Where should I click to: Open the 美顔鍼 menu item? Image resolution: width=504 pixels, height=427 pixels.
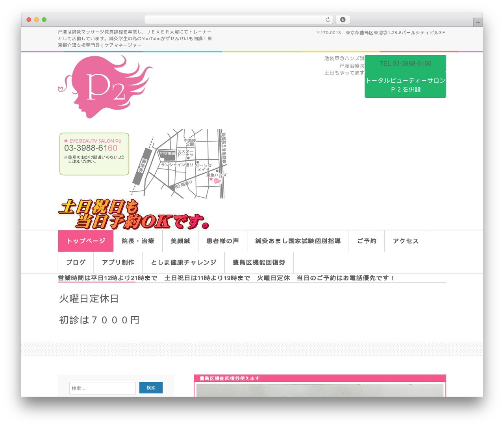(180, 241)
